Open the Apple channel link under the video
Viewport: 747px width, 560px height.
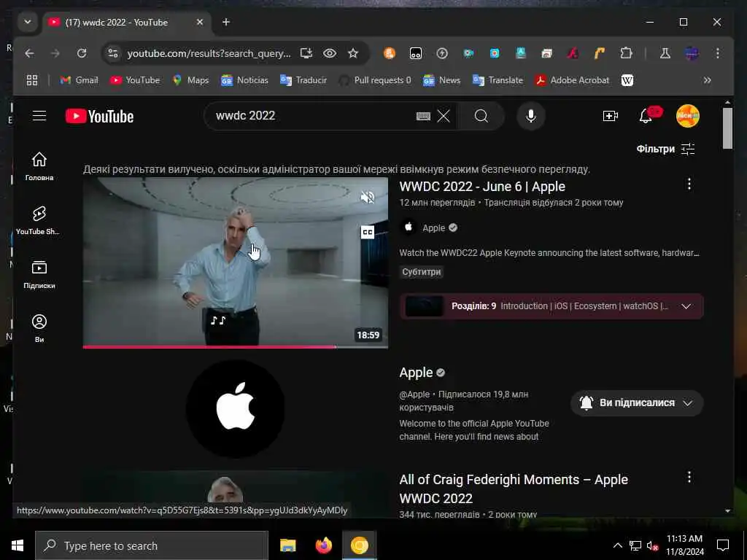coord(433,228)
